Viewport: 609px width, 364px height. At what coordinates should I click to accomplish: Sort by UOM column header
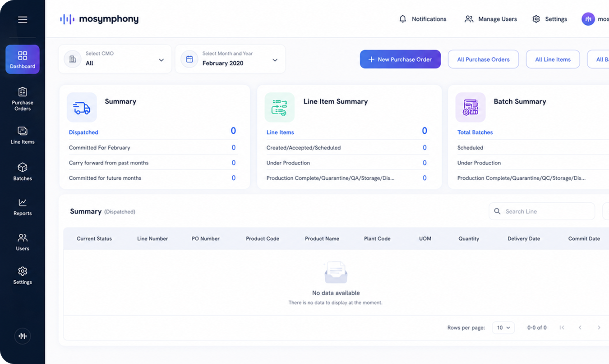[x=425, y=239]
